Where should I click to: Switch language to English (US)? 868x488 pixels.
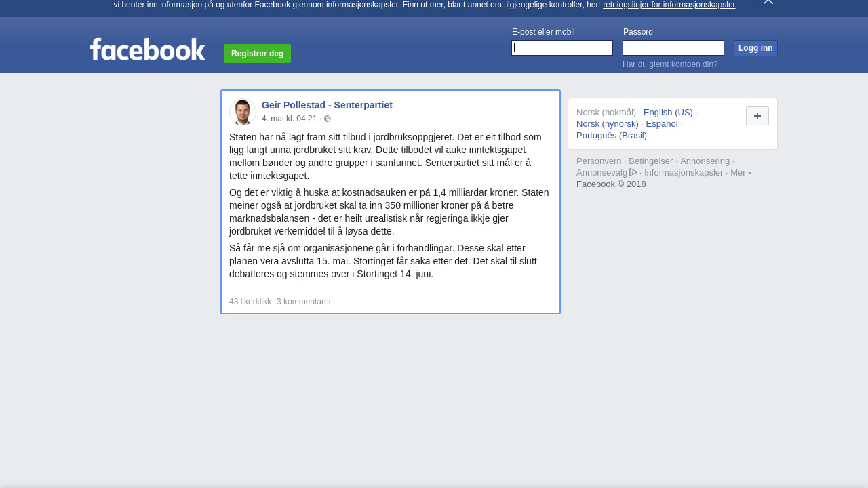[x=668, y=113]
